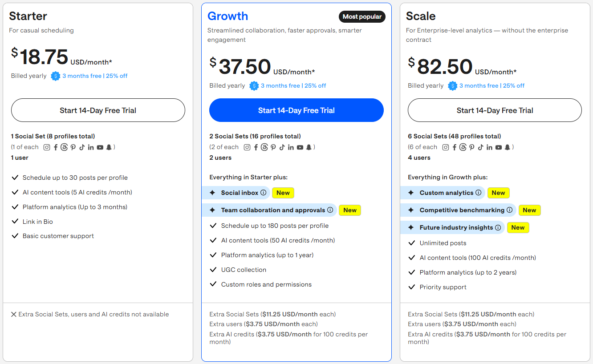Click the Facebook icon under the Growth plan

(256, 147)
